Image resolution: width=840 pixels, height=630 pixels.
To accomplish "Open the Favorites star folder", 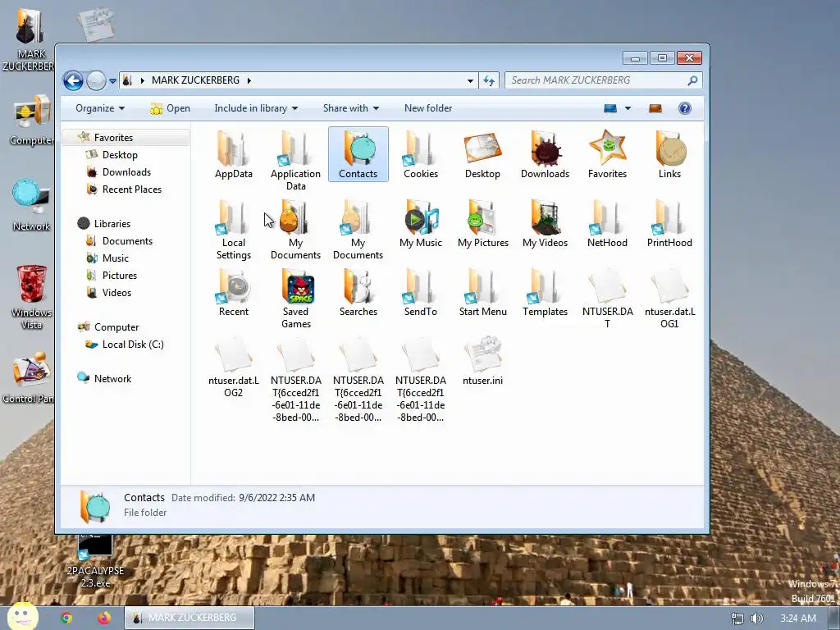I will point(607,155).
